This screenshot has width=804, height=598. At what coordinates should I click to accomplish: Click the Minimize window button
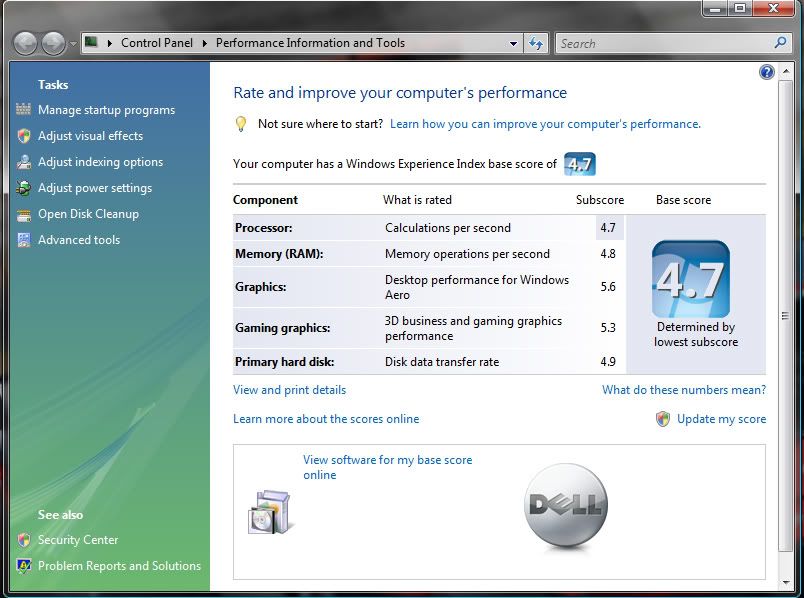(x=716, y=9)
